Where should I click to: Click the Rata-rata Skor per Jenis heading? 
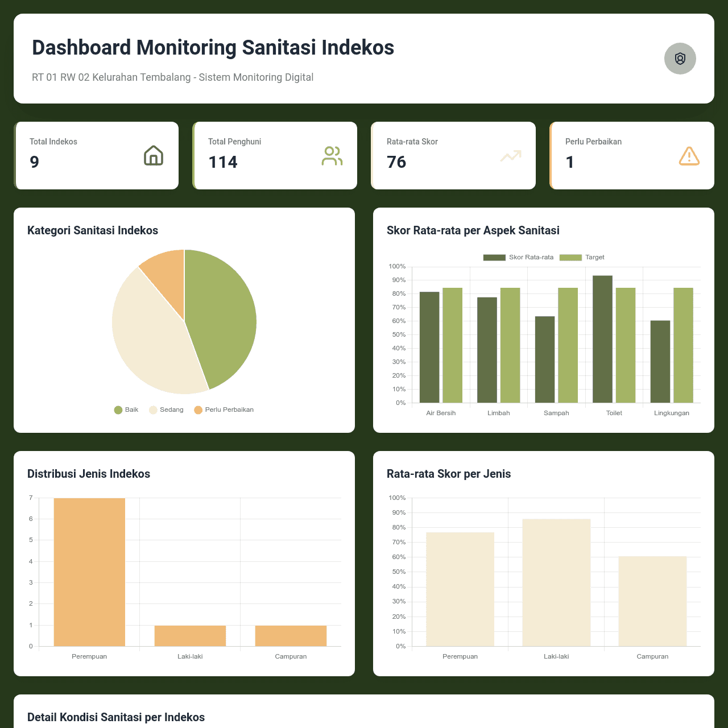point(449,474)
